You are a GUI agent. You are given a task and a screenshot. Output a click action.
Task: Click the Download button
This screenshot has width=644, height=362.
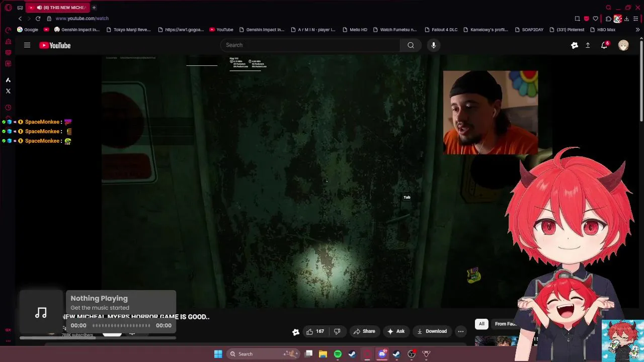click(x=432, y=331)
